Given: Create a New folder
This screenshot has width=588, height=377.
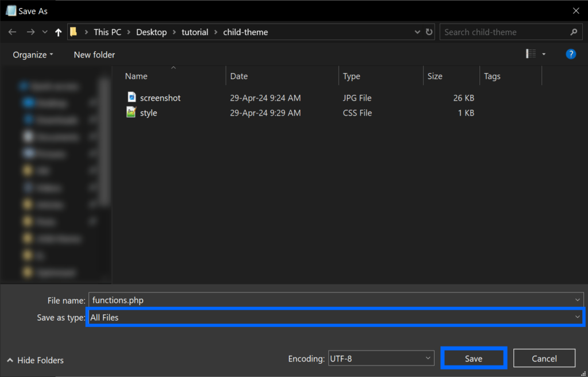Looking at the screenshot, I should (x=95, y=55).
